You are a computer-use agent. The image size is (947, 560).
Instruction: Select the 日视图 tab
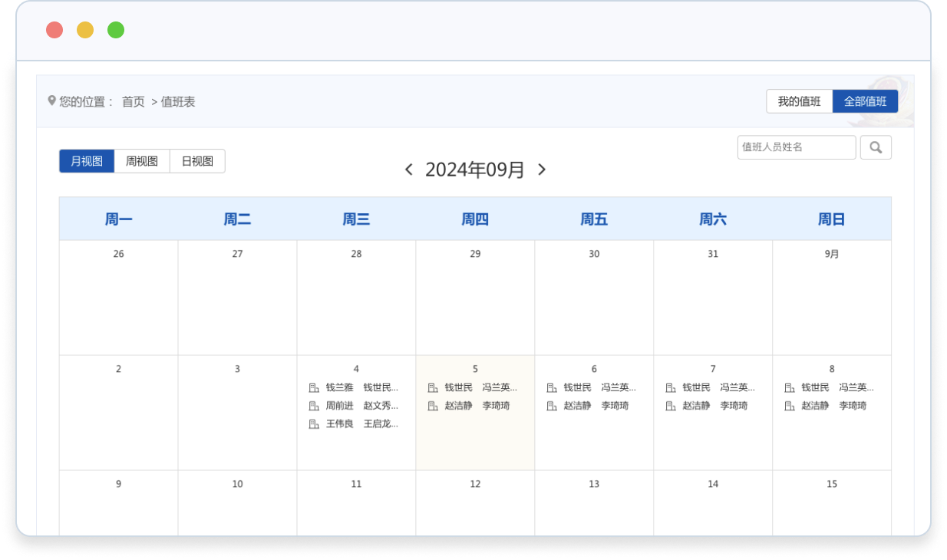tap(197, 161)
